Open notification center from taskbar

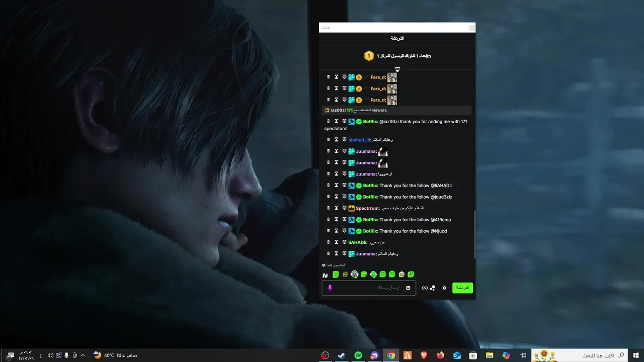point(10,355)
